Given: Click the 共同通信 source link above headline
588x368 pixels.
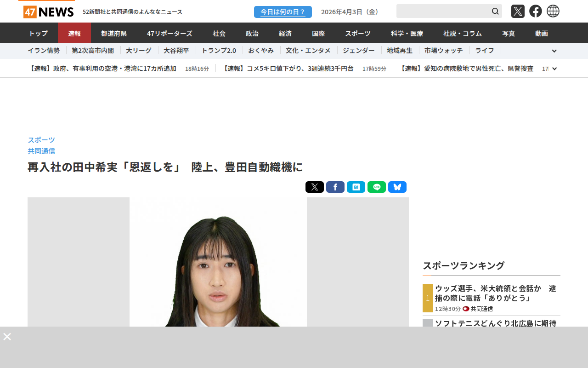Looking at the screenshot, I should pos(41,151).
